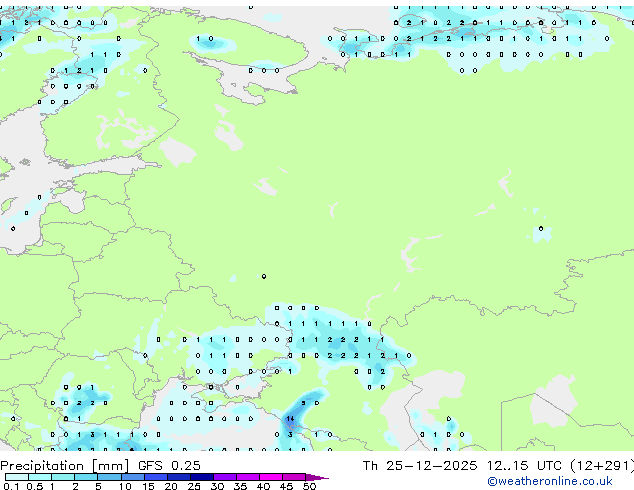Click the '0.5' legend scale label

tap(35, 486)
